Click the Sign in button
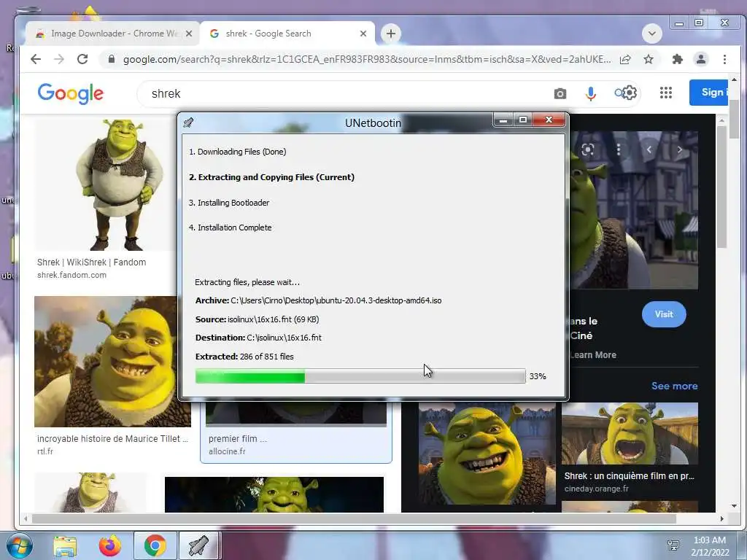747x560 pixels. (708, 93)
